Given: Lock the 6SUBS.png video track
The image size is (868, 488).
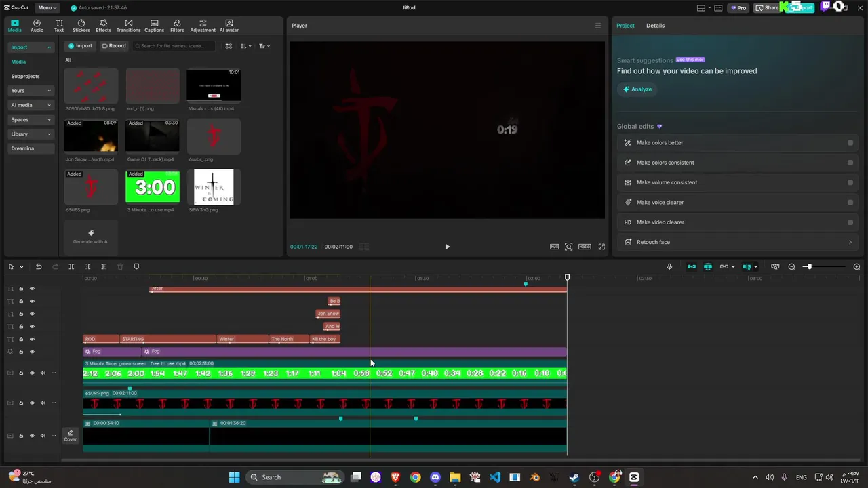Looking at the screenshot, I should (x=21, y=403).
